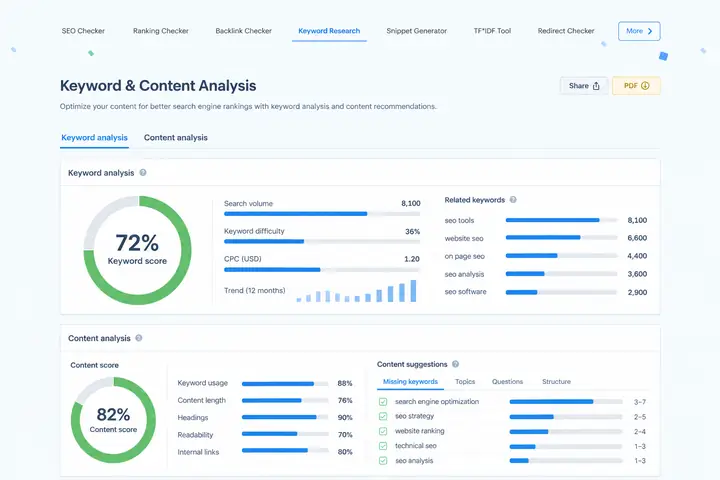Toggle the website ranking checkbox

click(x=383, y=431)
